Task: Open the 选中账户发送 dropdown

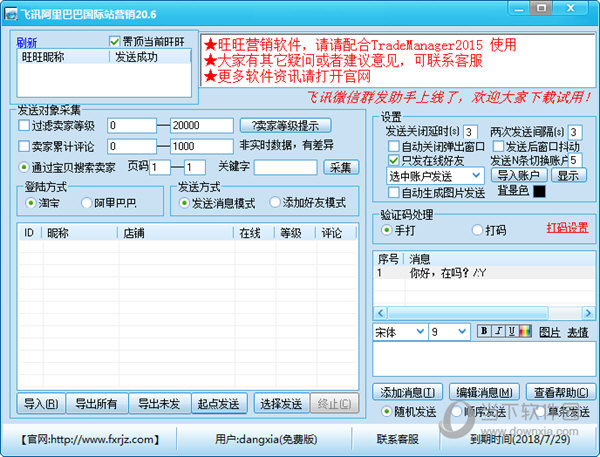Action: point(435,176)
